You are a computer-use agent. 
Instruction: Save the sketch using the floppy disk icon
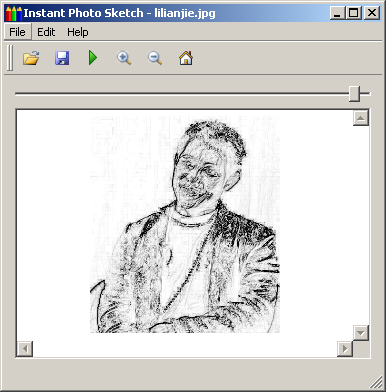62,58
